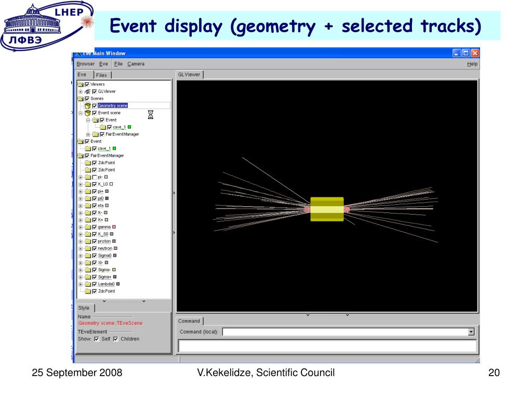Click the Scenes folder icon
The width and height of the screenshot is (532, 399).
coord(81,99)
